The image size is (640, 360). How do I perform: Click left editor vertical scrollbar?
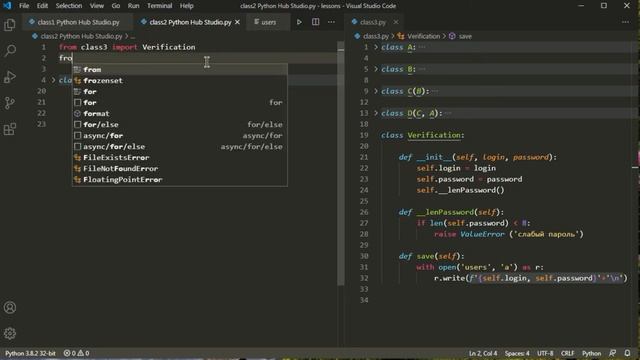341,163
